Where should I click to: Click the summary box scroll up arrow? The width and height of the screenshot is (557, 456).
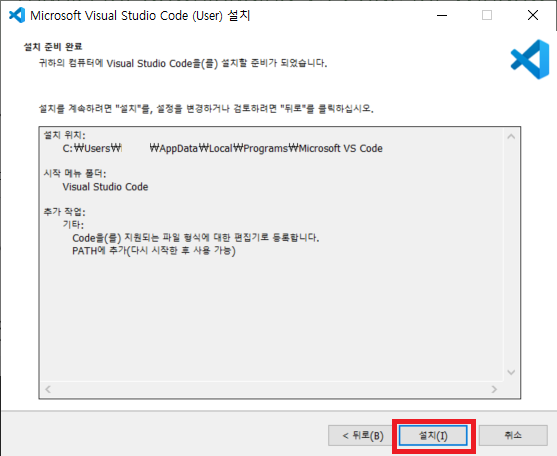coord(511,137)
